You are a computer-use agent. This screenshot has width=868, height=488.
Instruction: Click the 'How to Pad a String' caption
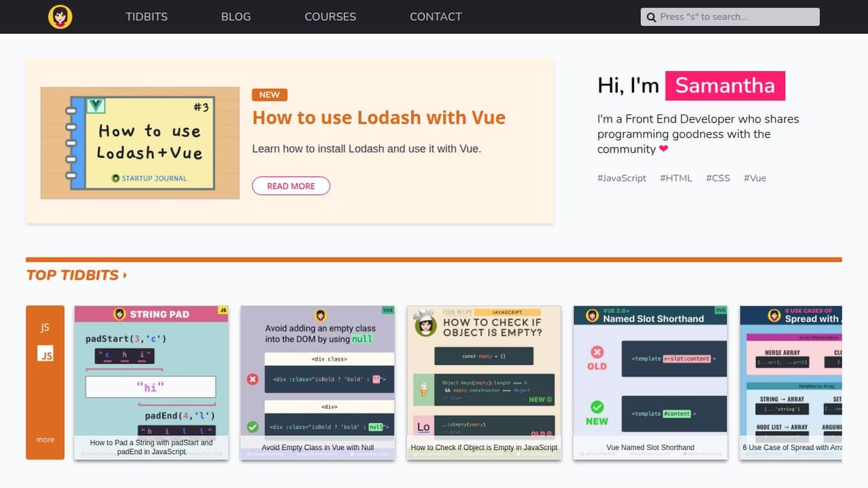(151, 447)
